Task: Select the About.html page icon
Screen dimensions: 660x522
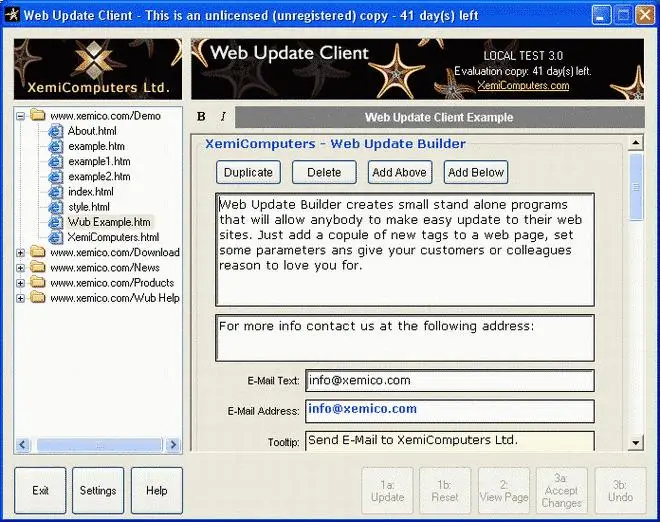Action: pos(55,131)
